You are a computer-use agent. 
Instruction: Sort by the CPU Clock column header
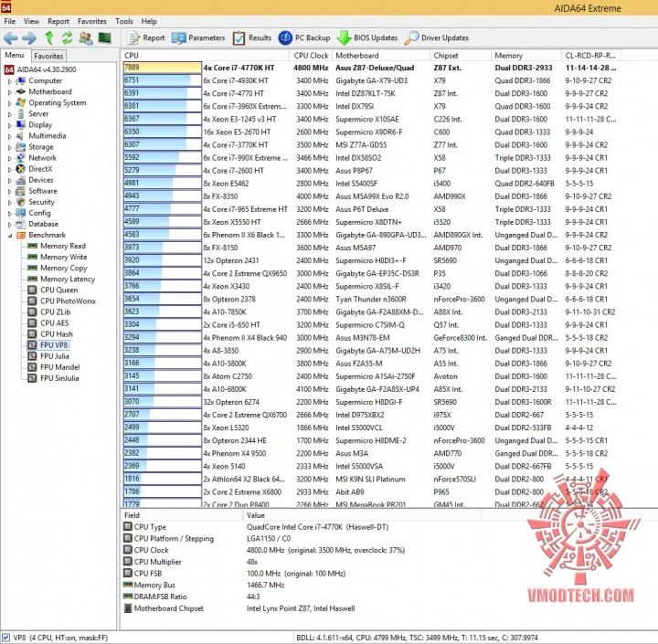[x=311, y=56]
